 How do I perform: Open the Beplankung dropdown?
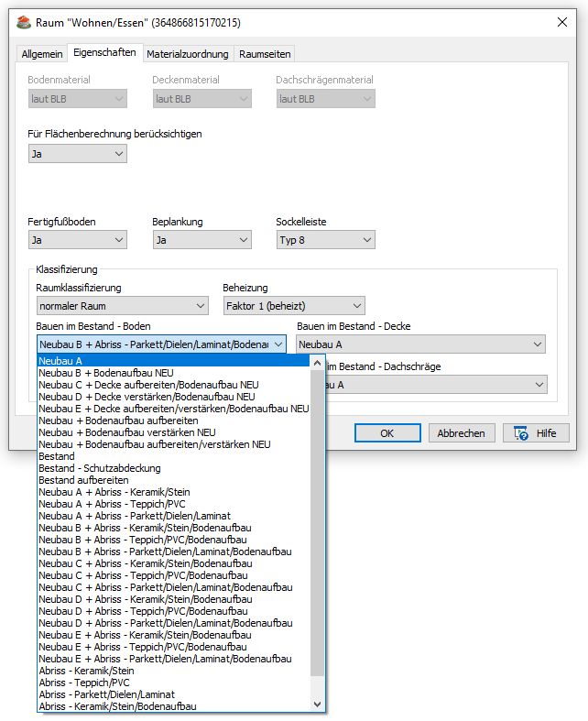coord(201,240)
